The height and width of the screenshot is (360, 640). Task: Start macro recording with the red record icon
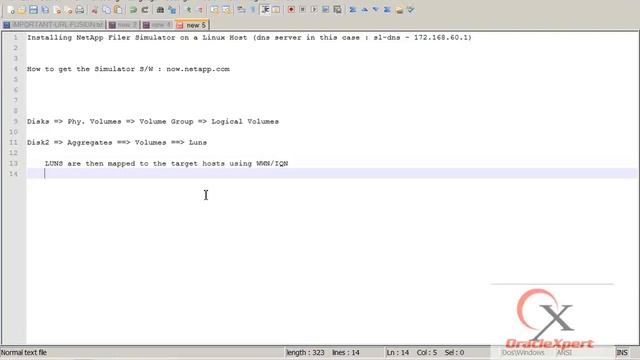click(x=291, y=10)
